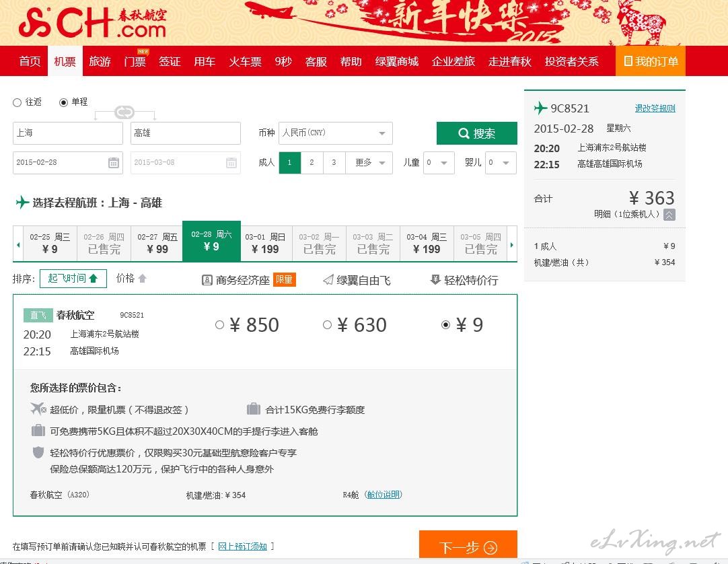Sort flights by 起飞时间
Viewport: 728px width, 564px height.
tap(73, 278)
